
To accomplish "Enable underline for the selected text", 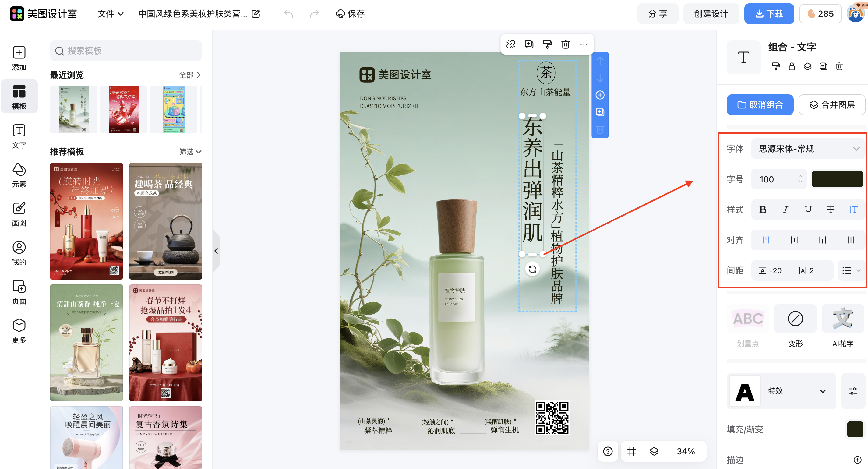I will click(x=808, y=209).
